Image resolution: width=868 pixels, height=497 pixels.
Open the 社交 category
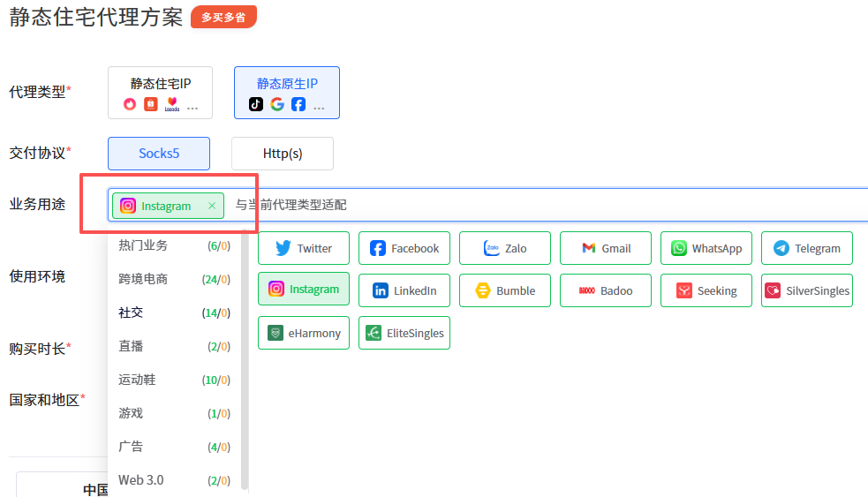pyautogui.click(x=174, y=313)
